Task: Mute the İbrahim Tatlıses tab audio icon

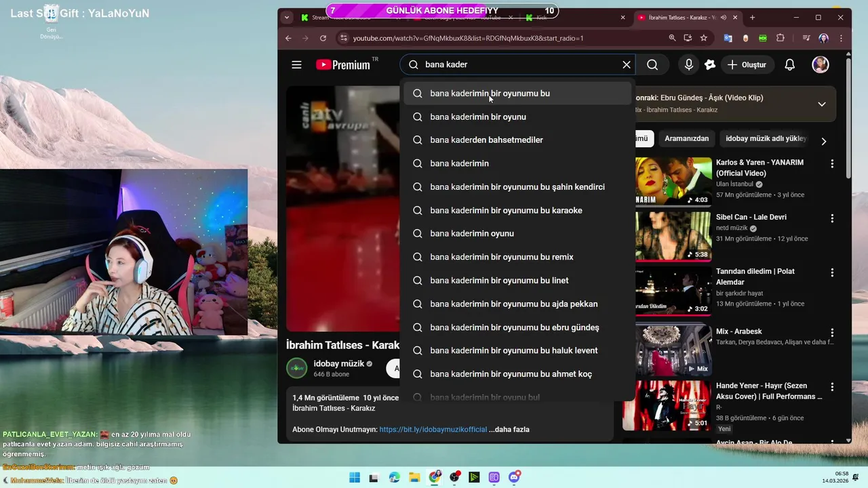Action: [x=724, y=18]
